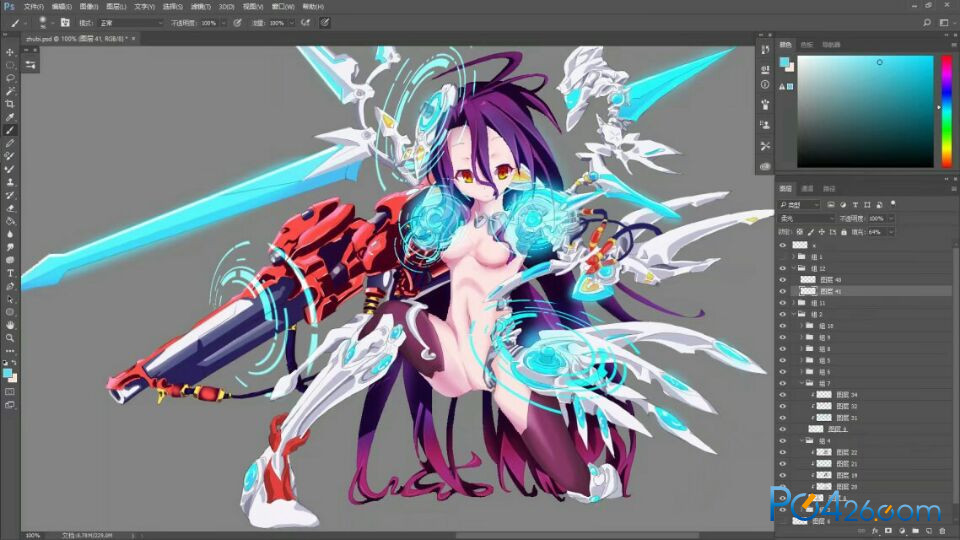Click the pixel layer filter icon

831,204
